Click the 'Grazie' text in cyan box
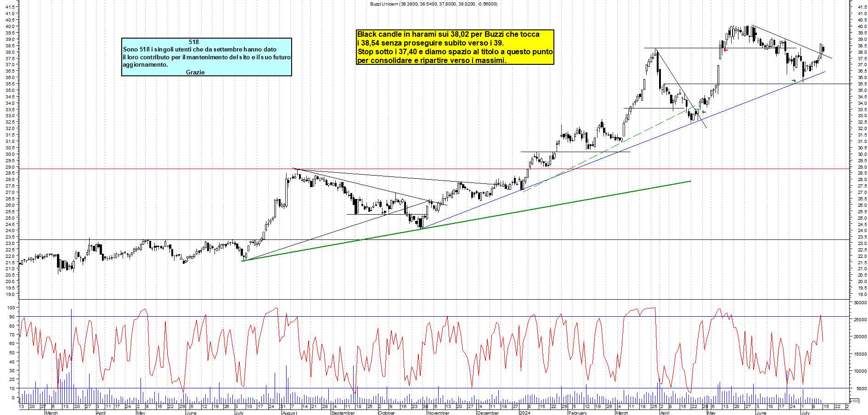Image resolution: width=868 pixels, height=415 pixels. pyautogui.click(x=195, y=72)
